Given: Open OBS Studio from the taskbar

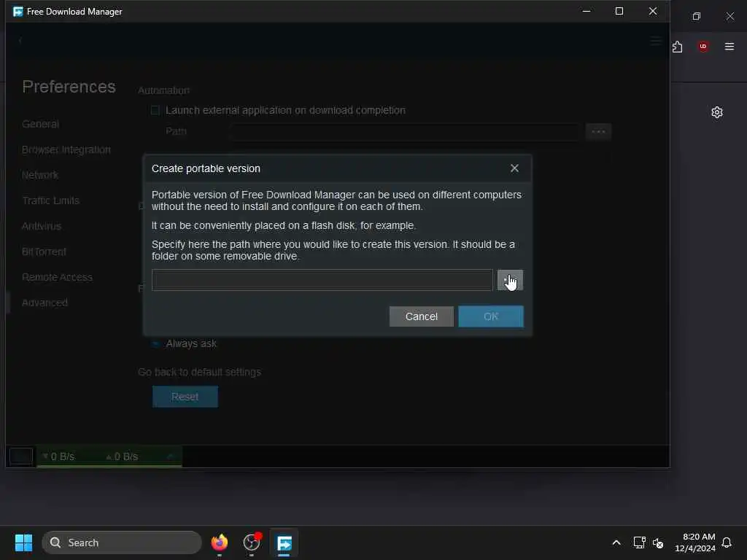Looking at the screenshot, I should (x=252, y=542).
